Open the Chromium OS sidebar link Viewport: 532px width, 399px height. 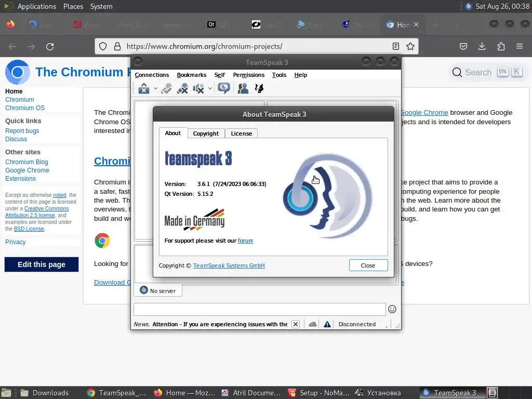point(25,108)
